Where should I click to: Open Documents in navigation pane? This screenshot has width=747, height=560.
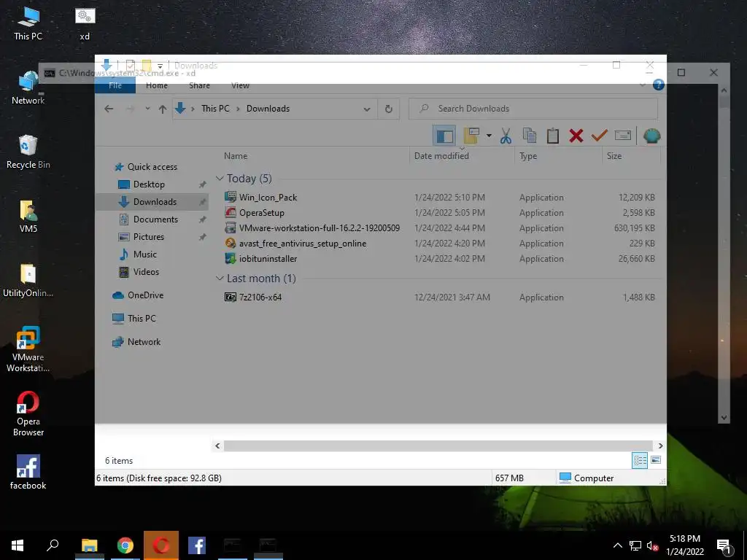pyautogui.click(x=155, y=219)
